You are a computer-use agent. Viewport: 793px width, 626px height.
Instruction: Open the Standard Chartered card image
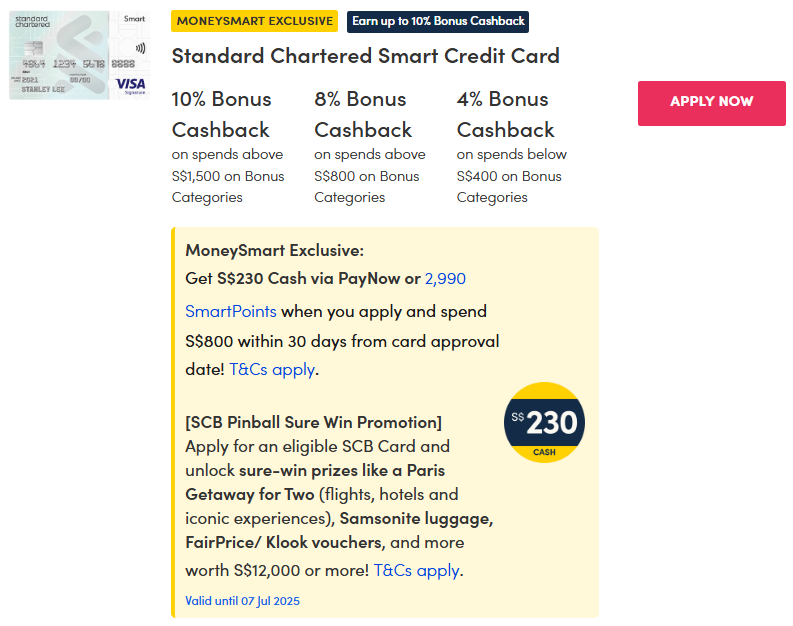78,55
